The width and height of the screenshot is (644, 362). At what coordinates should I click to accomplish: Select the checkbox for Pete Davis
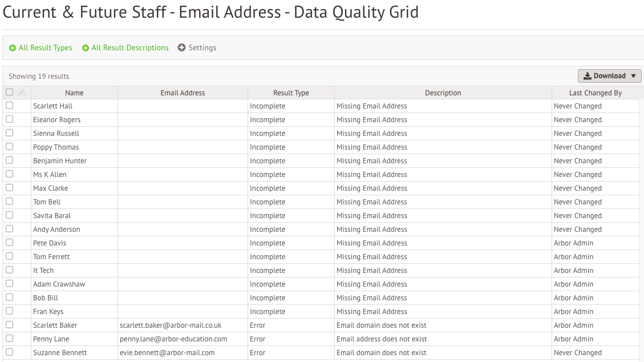pos(10,243)
